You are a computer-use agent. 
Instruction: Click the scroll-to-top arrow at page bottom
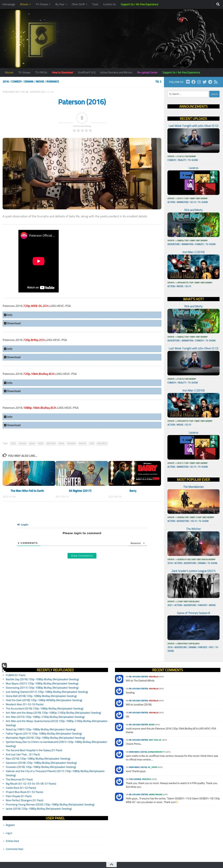[x=111, y=864]
